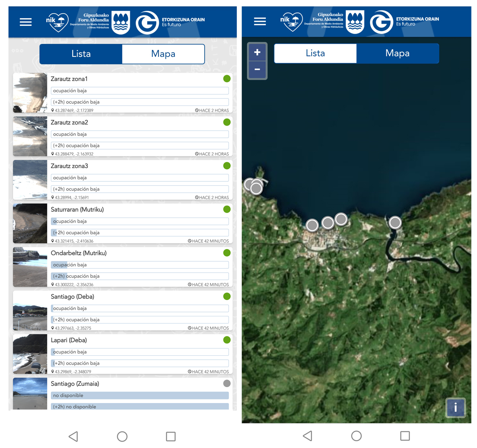Zoom in with map plus button
Screen dimensions: 477x448
(257, 52)
